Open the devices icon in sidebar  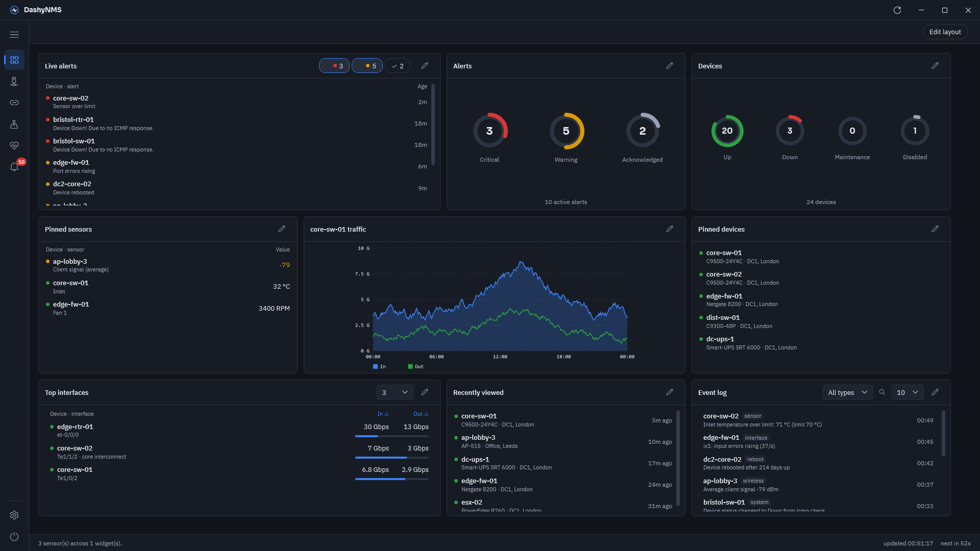coord(14,82)
